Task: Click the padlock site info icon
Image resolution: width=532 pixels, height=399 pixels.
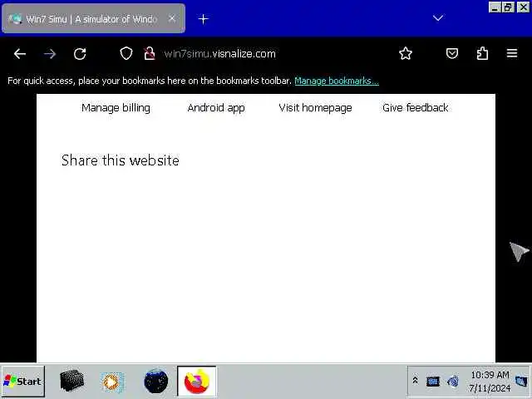Action: tap(150, 53)
